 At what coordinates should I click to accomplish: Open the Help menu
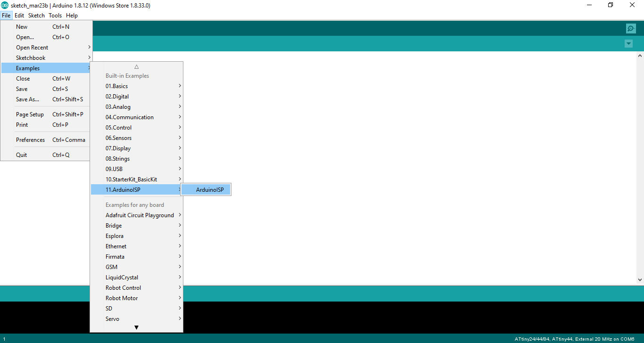(72, 16)
